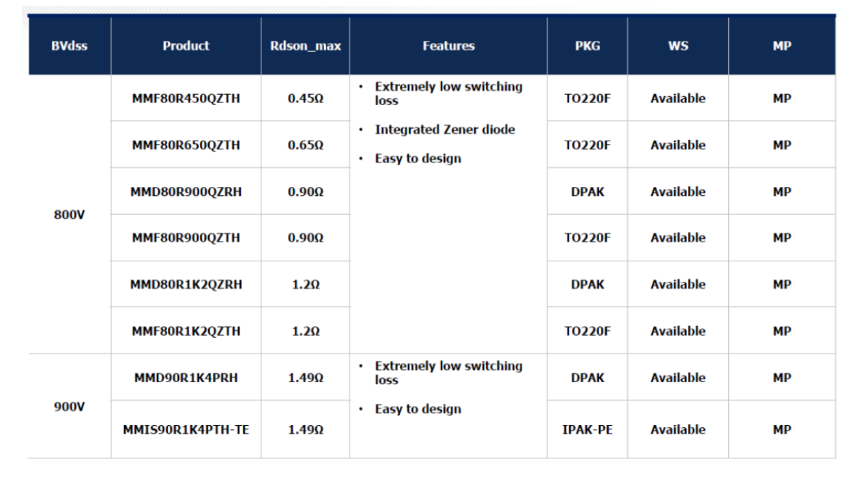Click MP status in MMD90R1K4PRH row
The width and height of the screenshot is (868, 479).
781,377
